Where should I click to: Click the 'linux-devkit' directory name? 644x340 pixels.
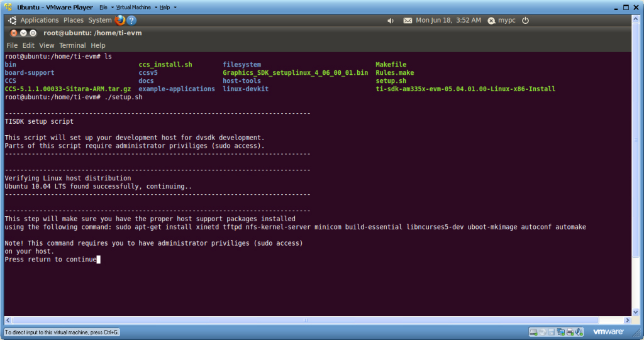(246, 89)
